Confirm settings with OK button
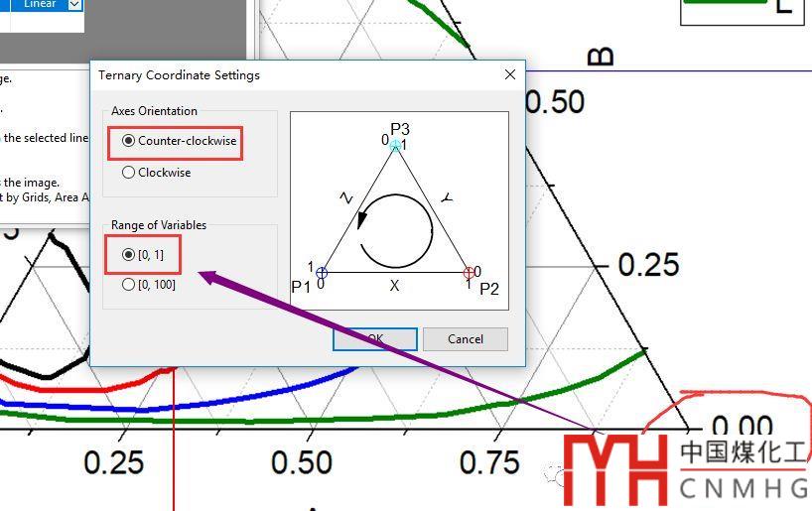Viewport: 812px width, 511px height. coord(375,339)
